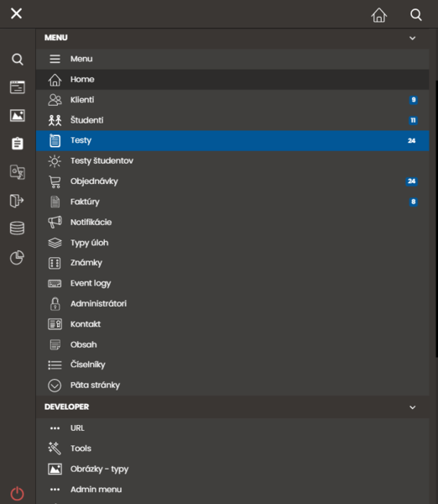
Task: Click the image gallery sidebar icon
Action: [x=17, y=115]
